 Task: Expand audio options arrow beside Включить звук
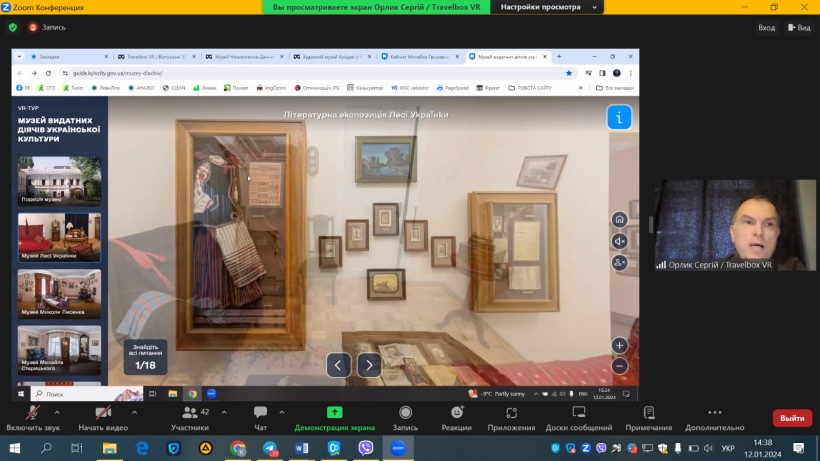tap(57, 412)
